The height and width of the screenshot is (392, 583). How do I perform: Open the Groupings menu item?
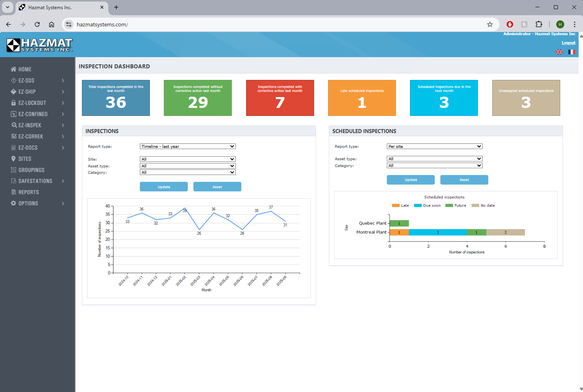[31, 170]
